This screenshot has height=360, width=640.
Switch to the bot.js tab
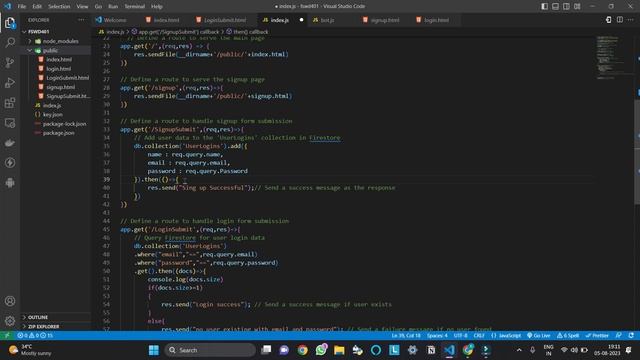point(327,20)
